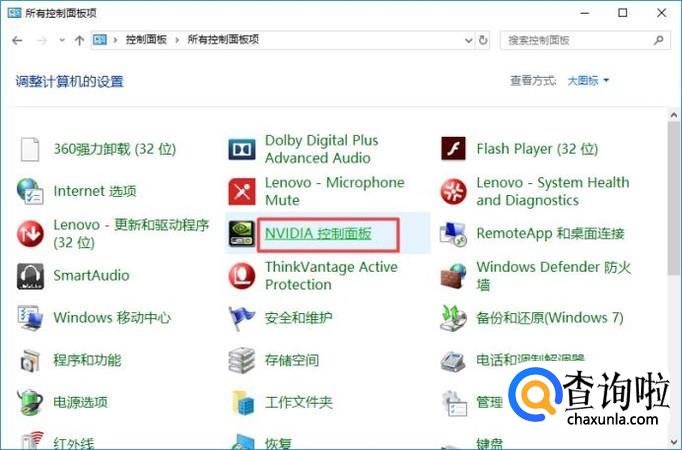Click the 备份和还原 icon
The width and height of the screenshot is (682, 450).
click(453, 318)
